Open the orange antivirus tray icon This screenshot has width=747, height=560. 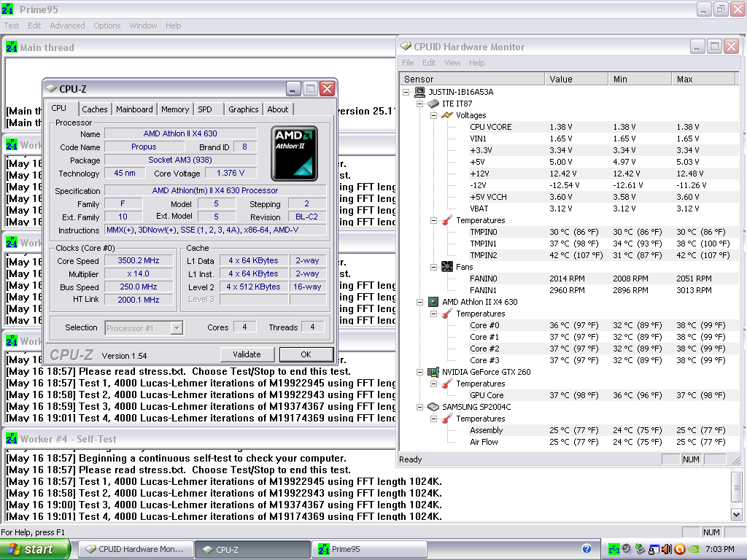[x=679, y=549]
